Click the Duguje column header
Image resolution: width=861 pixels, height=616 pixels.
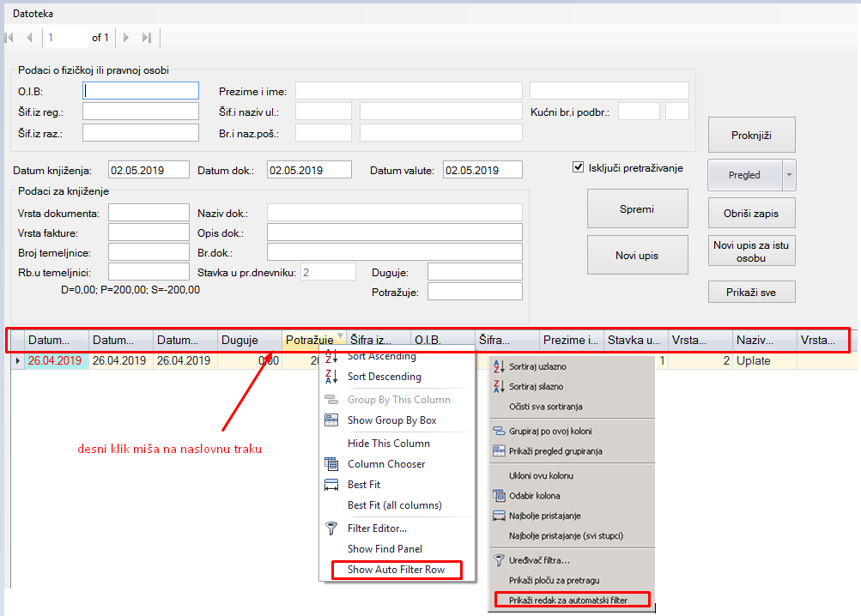point(249,341)
